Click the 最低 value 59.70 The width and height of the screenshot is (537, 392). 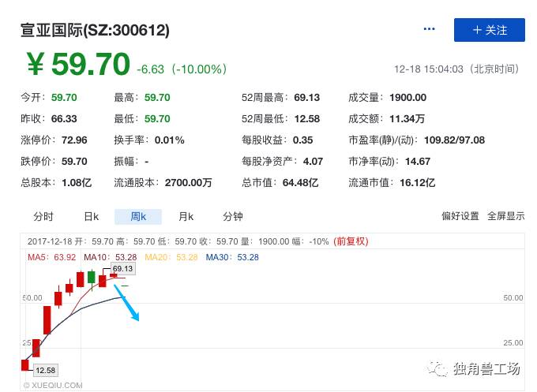pyautogui.click(x=157, y=118)
